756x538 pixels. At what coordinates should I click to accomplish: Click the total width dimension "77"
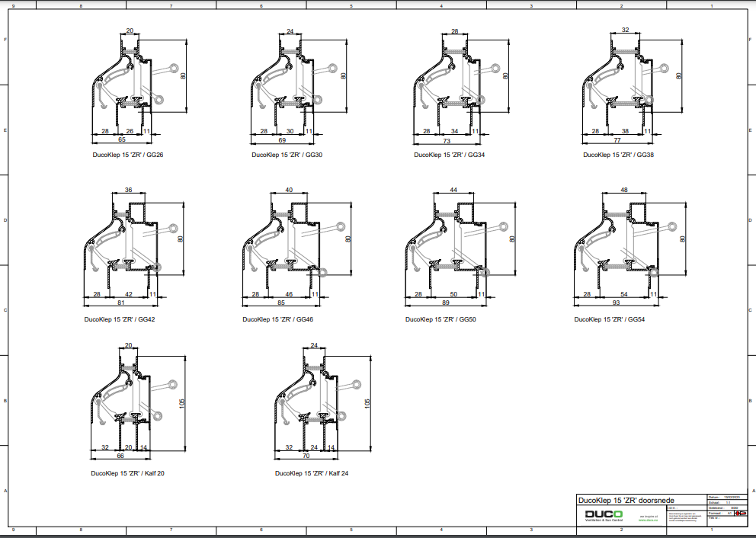[617, 140]
